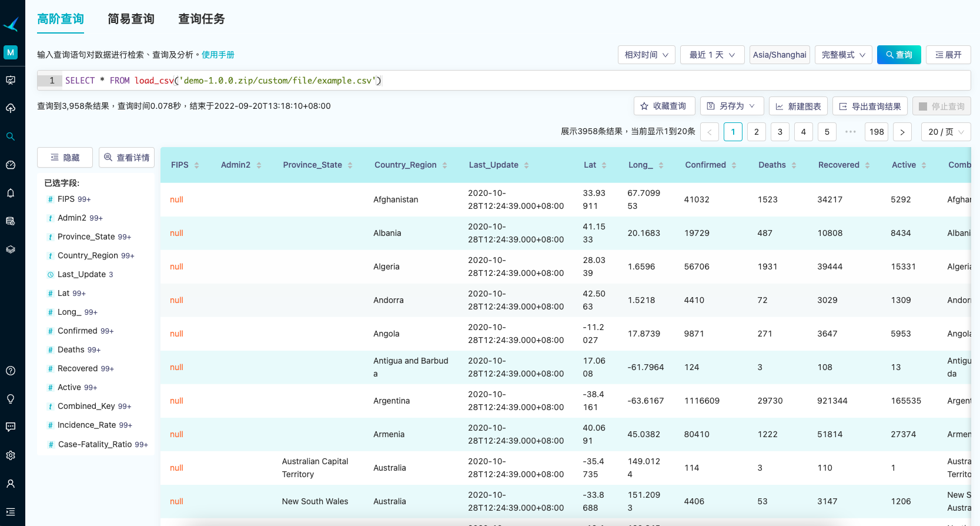Jump ahead with the pagination ellipsis
Screen dimensions: 980x526
[851, 132]
